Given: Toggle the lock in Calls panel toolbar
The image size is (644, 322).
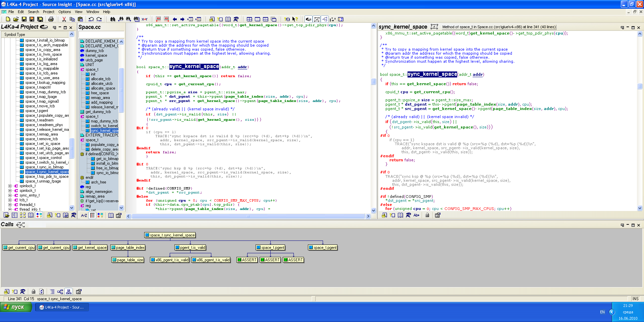Looking at the screenshot, I should click(33, 291).
